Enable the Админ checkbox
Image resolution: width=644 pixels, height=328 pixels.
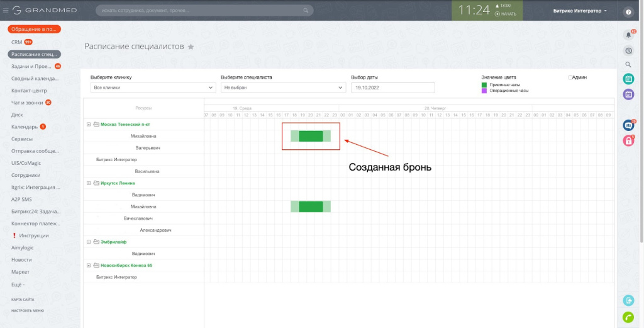pos(570,77)
